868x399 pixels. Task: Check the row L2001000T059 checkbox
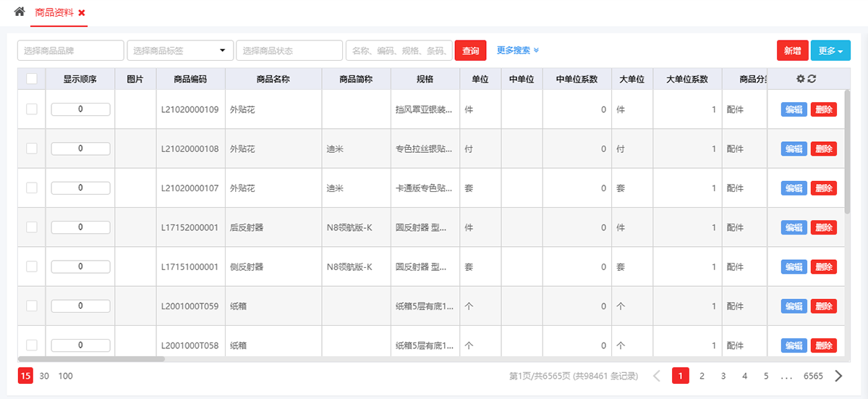[32, 306]
